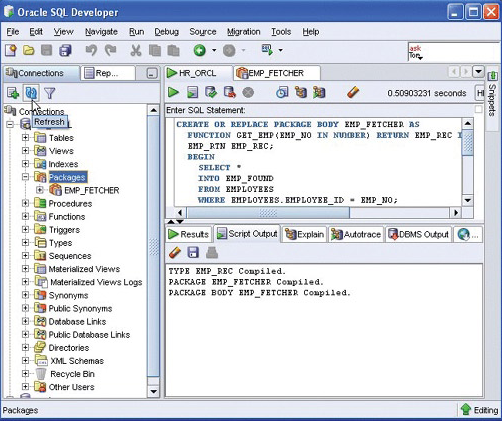Select the Sequences tree item
The height and width of the screenshot is (421, 502).
point(70,256)
